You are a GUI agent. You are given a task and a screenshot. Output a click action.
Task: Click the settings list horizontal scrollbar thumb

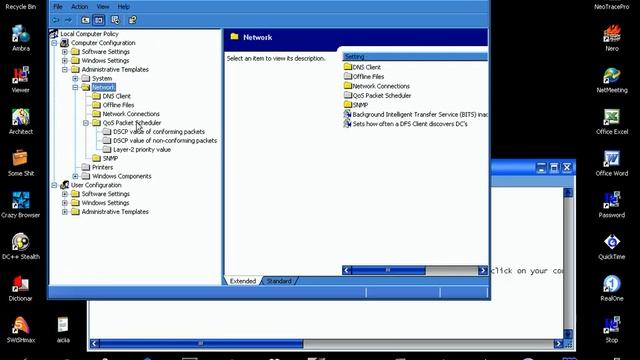pyautogui.click(x=388, y=270)
